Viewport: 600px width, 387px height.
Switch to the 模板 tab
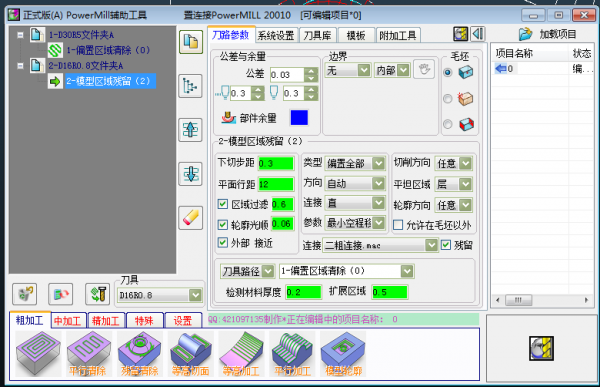click(x=356, y=36)
